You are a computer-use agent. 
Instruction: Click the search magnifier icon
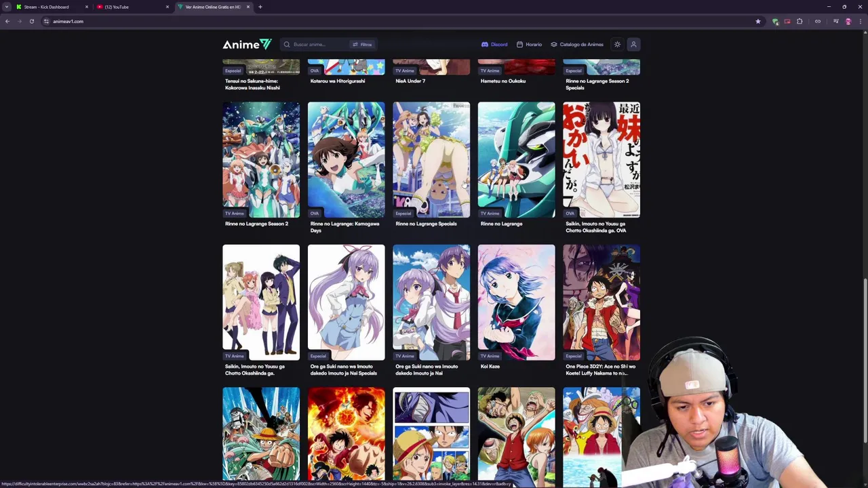pyautogui.click(x=287, y=44)
